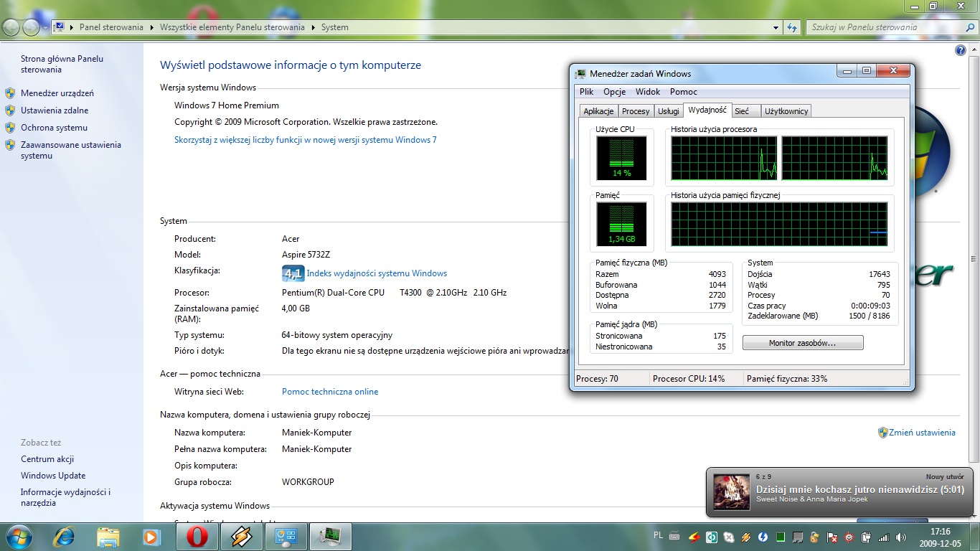Open Opera browser from the taskbar
Screen dimensions: 980x551
click(x=197, y=536)
